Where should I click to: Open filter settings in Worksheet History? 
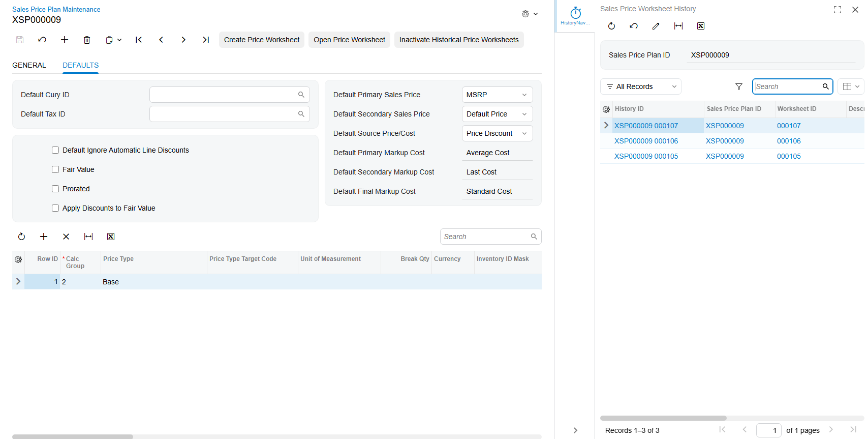[739, 86]
